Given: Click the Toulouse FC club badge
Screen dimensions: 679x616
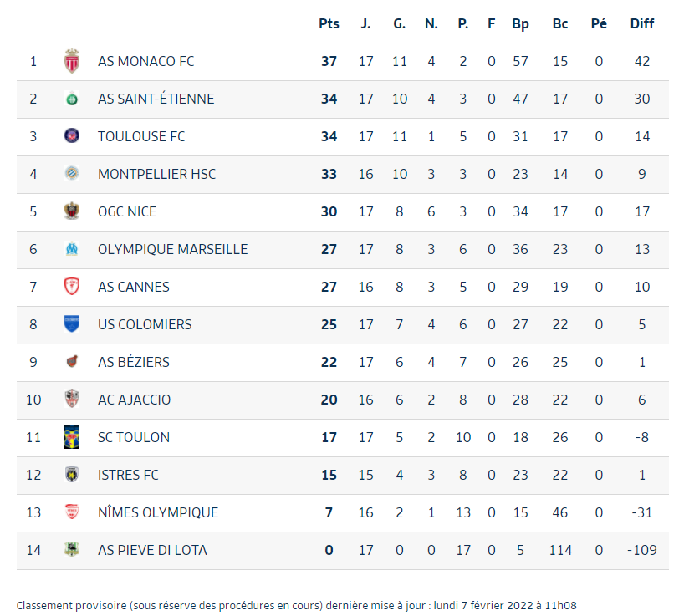Looking at the screenshot, I should [72, 136].
